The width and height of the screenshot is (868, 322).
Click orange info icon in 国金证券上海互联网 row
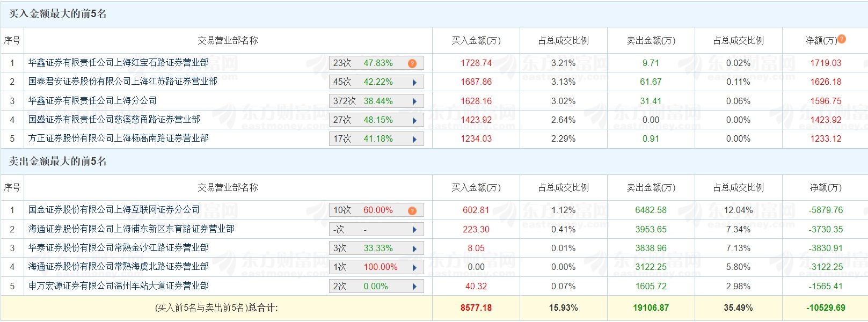412,210
